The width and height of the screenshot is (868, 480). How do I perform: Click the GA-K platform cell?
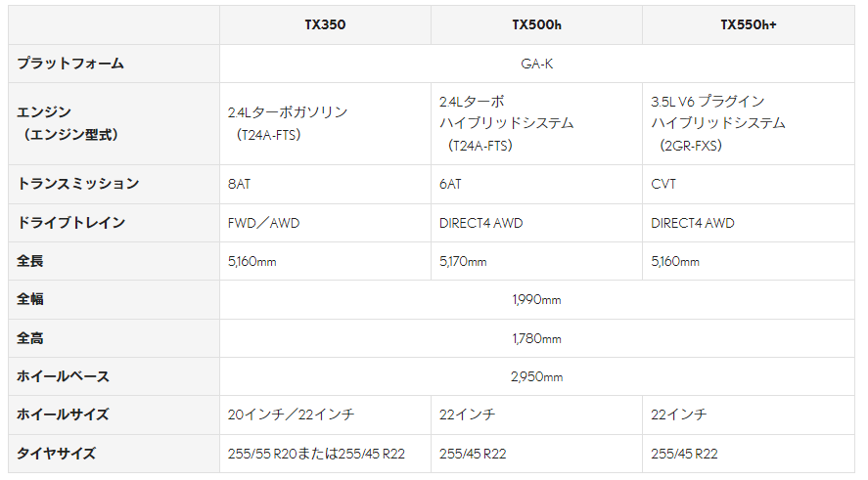537,64
